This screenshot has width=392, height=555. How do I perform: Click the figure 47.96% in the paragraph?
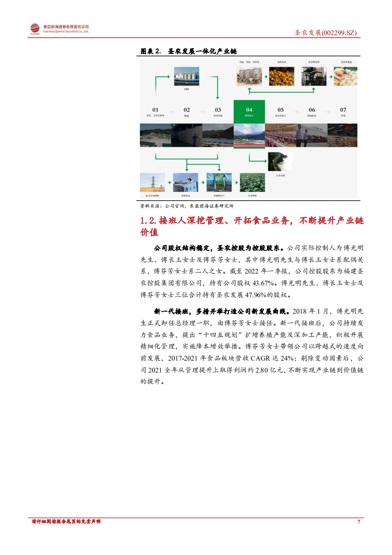[256, 295]
